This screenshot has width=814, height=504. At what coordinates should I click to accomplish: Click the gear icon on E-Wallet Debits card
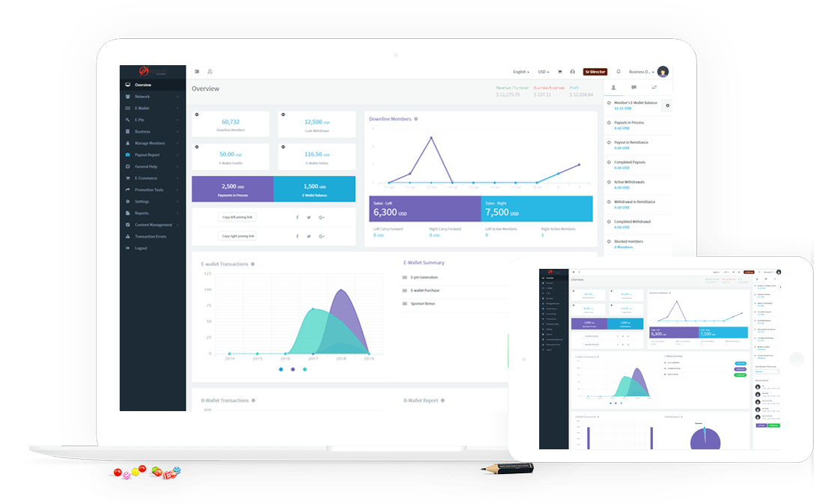283,147
